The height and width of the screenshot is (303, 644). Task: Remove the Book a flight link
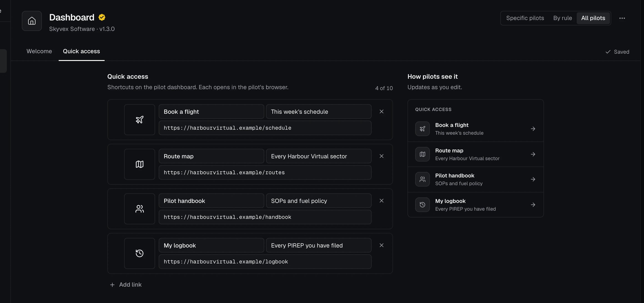382,111
